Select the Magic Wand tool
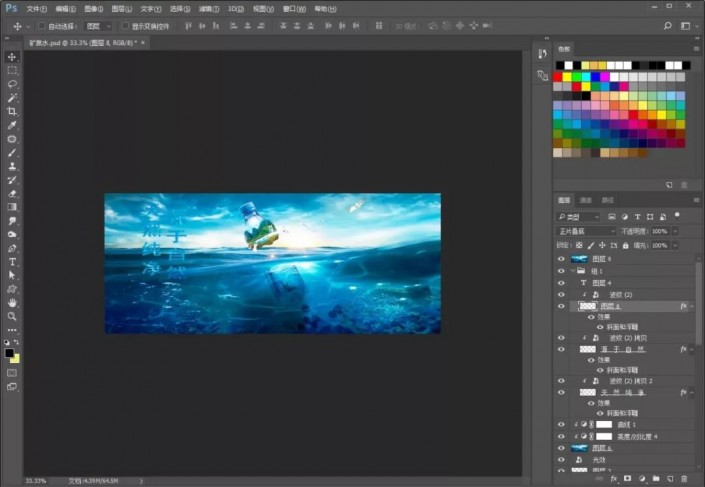 click(x=12, y=98)
